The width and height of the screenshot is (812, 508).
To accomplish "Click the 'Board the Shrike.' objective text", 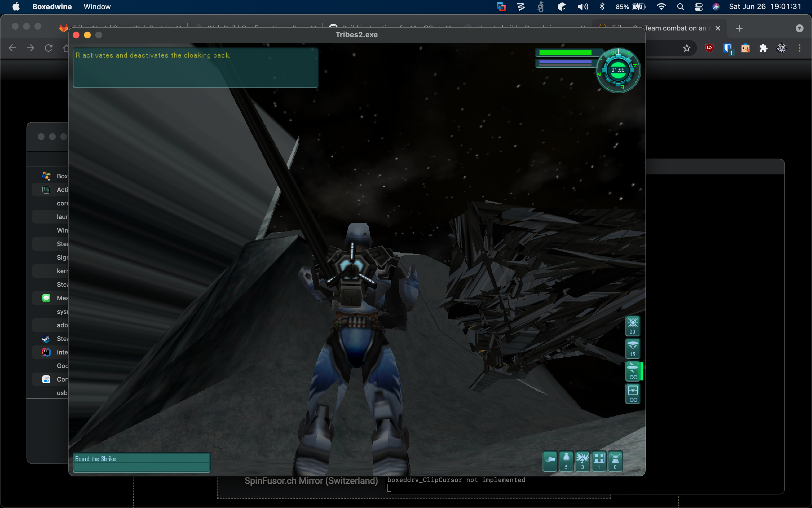I will [96, 459].
